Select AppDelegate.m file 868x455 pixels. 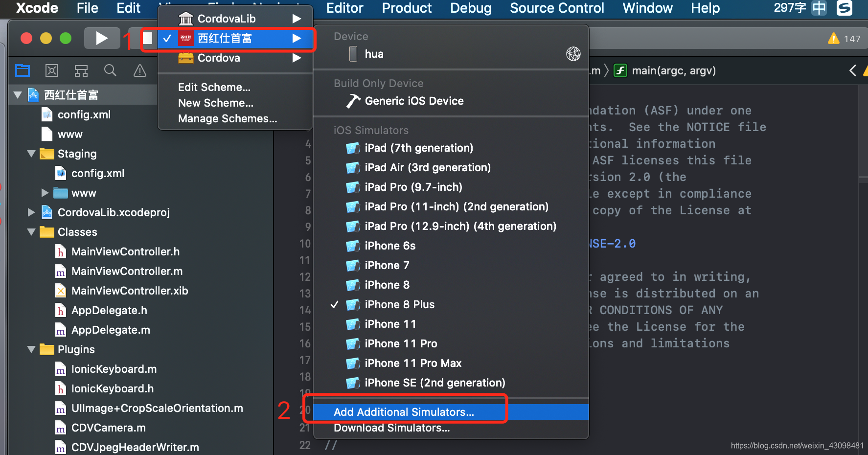[x=111, y=330]
